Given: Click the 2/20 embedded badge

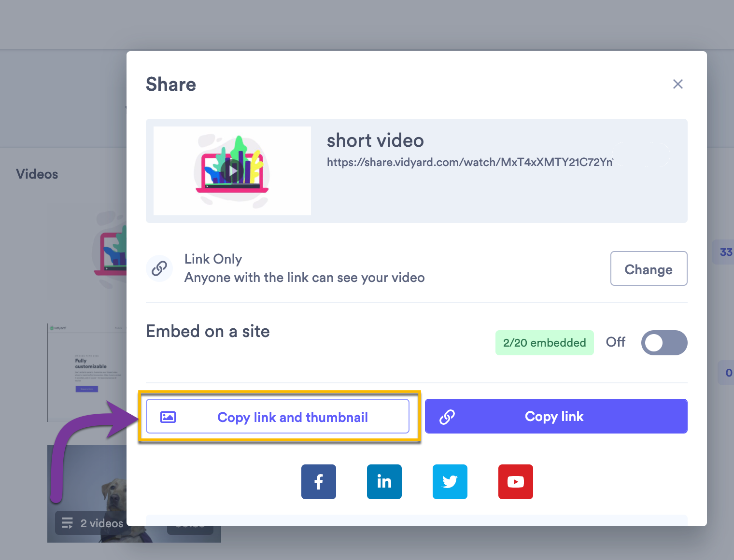Looking at the screenshot, I should coord(544,343).
